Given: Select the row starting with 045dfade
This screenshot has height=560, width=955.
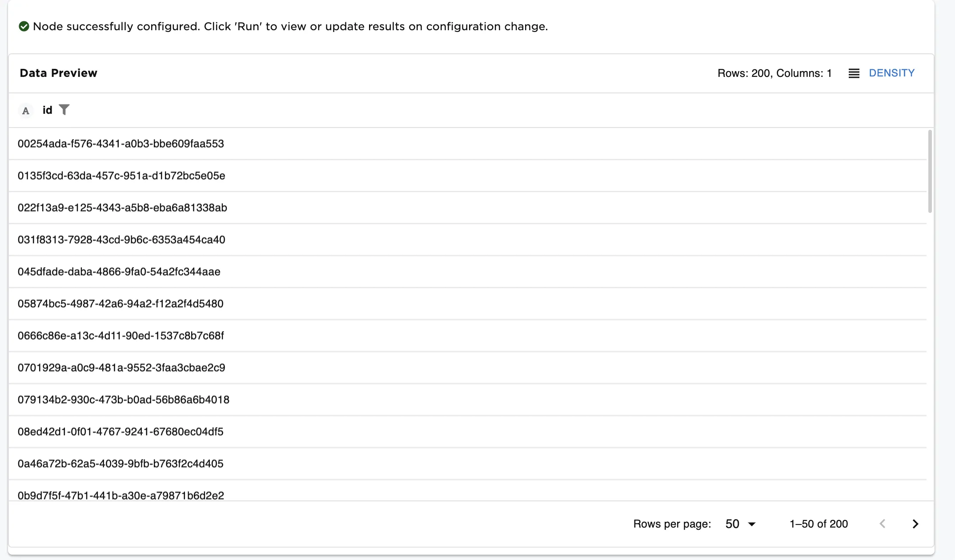Looking at the screenshot, I should point(119,272).
